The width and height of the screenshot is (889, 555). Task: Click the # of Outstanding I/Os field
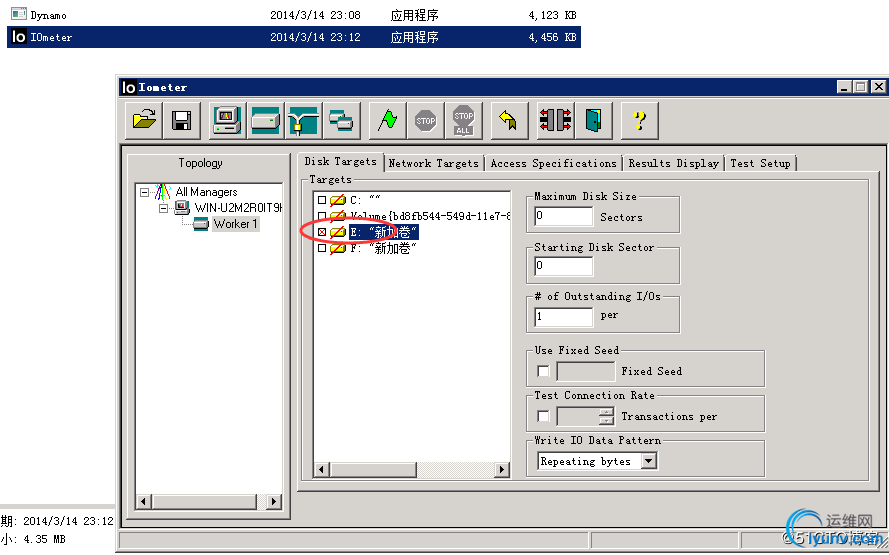564,317
